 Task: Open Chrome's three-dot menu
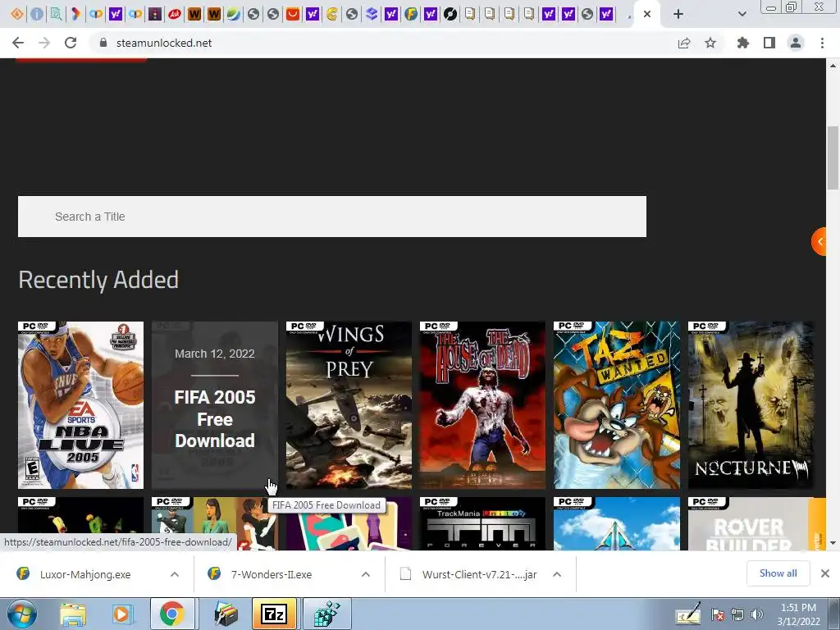[x=822, y=43]
